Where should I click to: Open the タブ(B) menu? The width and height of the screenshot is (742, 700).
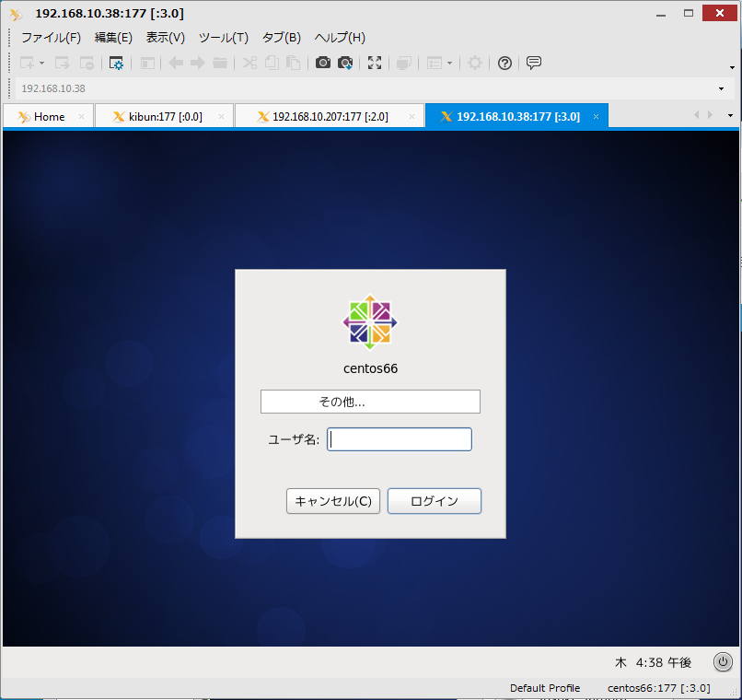coord(282,38)
